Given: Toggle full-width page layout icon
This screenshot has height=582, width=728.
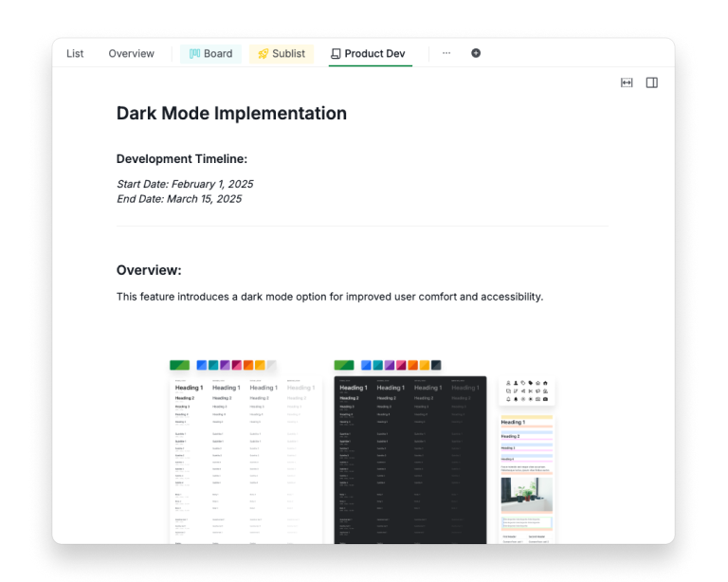Looking at the screenshot, I should (x=627, y=82).
